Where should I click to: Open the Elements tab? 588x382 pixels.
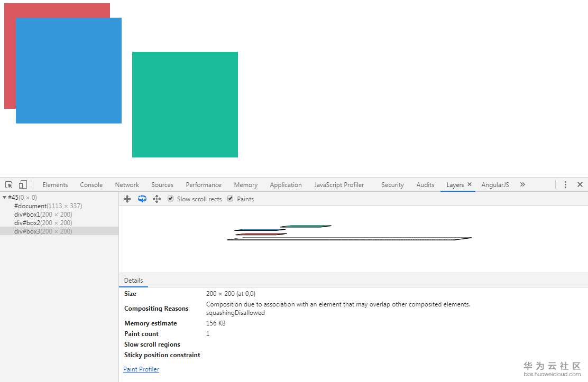coord(55,185)
